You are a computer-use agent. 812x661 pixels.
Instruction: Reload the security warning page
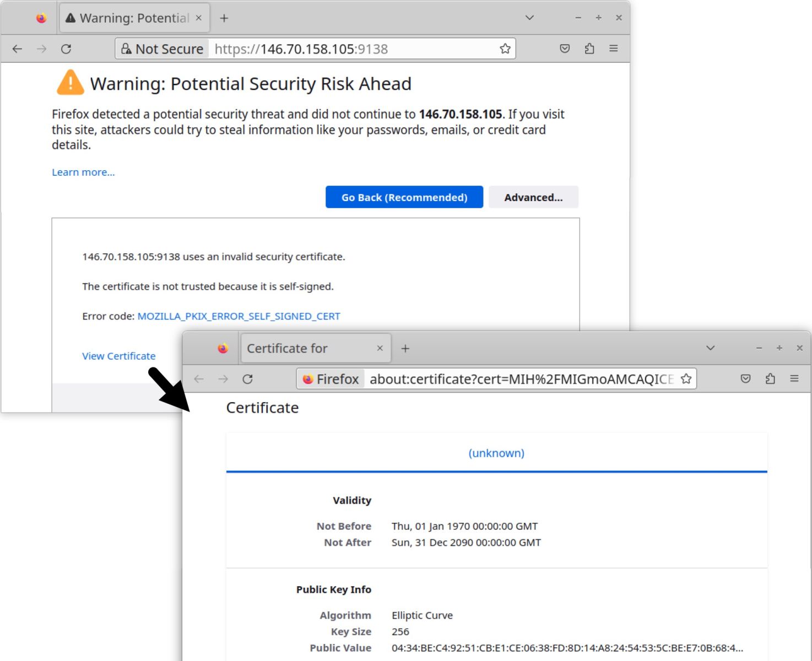pos(66,49)
